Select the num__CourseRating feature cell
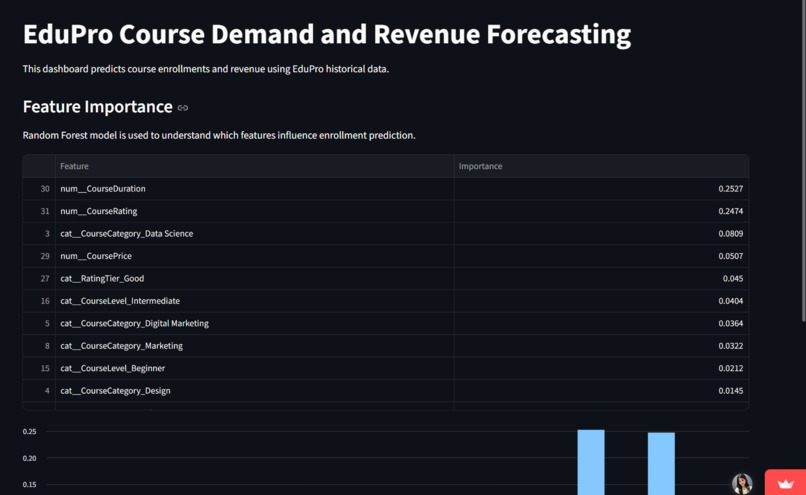The image size is (806, 495). [254, 211]
